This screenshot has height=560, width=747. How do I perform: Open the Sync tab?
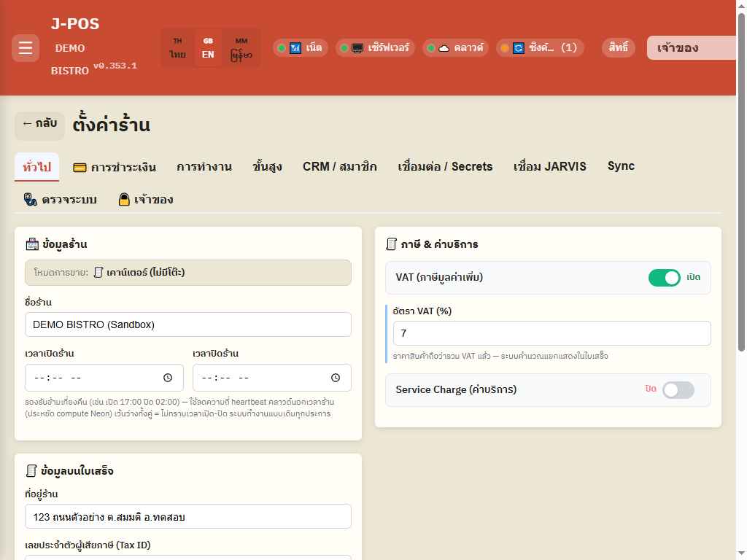click(x=621, y=166)
